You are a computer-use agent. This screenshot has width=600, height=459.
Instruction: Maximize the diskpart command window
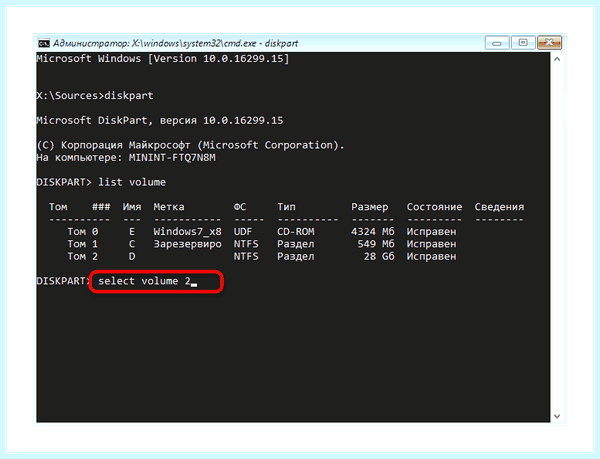(x=523, y=43)
